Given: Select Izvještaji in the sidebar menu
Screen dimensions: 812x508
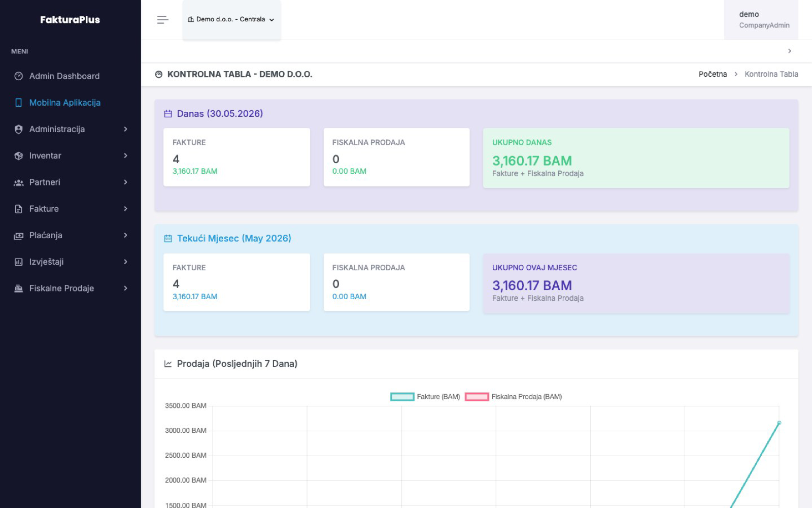Looking at the screenshot, I should click(71, 262).
